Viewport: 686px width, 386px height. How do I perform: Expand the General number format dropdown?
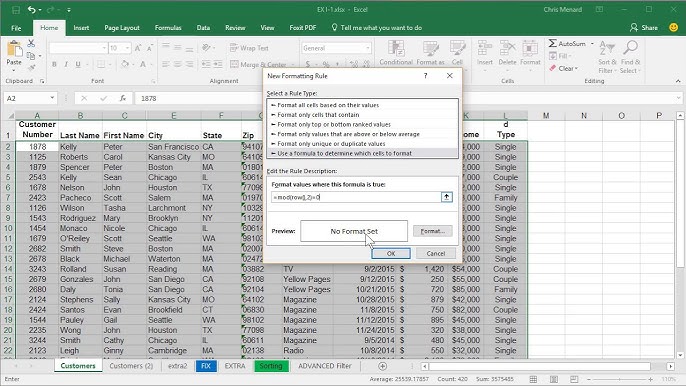(368, 48)
